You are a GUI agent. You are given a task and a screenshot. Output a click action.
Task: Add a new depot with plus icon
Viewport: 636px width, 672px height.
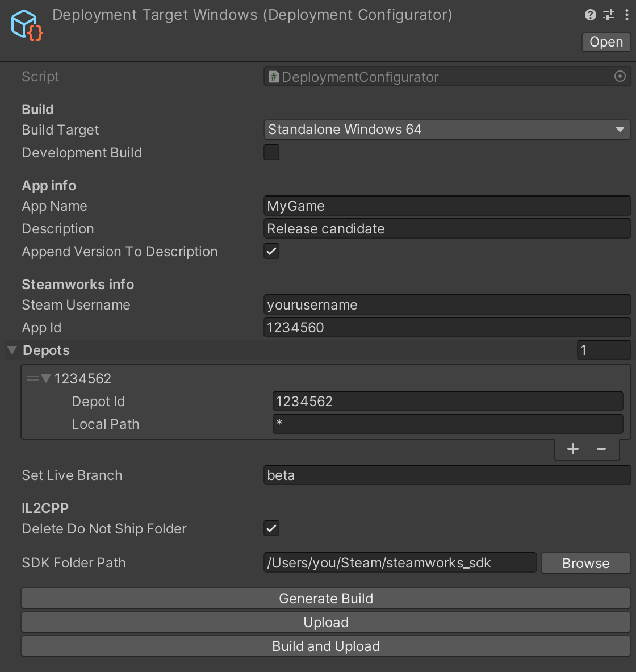pos(572,449)
